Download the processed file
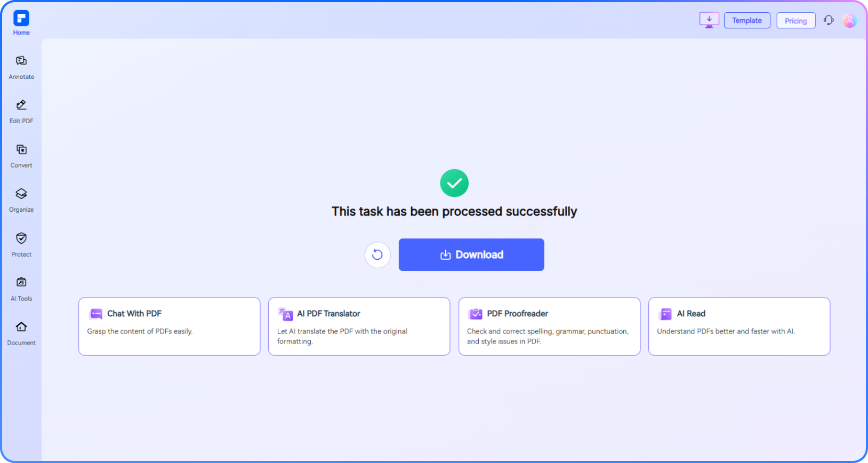The image size is (868, 463). coord(471,255)
